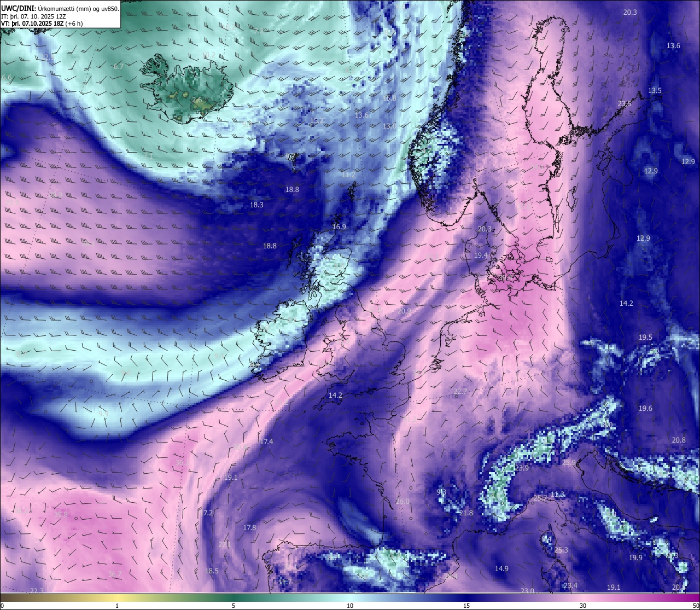
Task: Click the color bar tick label '10'
Action: click(x=350, y=606)
